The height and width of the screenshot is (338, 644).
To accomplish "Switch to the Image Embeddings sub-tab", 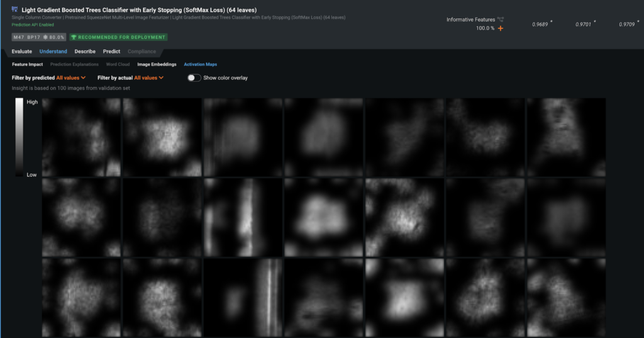I will click(x=157, y=64).
